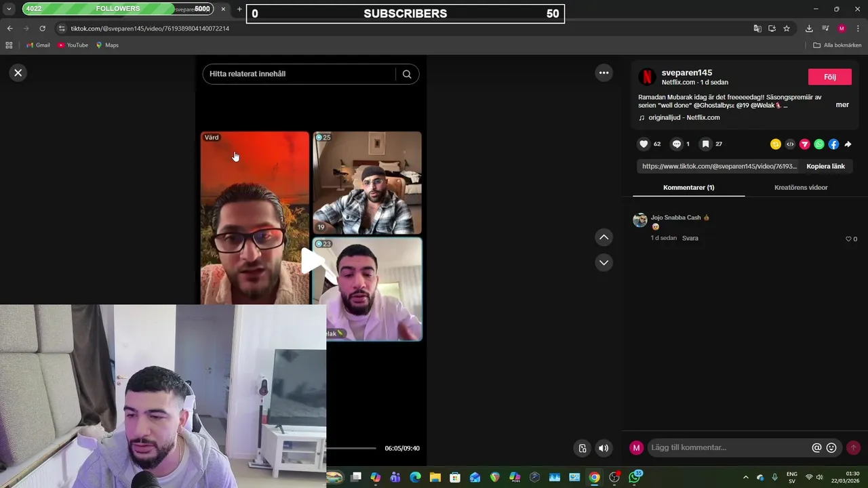Click the red Följ button
This screenshot has height=488, width=868.
829,77
